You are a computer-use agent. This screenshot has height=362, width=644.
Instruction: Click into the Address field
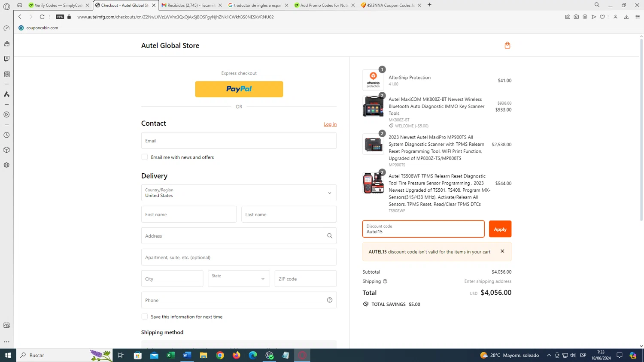pyautogui.click(x=239, y=235)
